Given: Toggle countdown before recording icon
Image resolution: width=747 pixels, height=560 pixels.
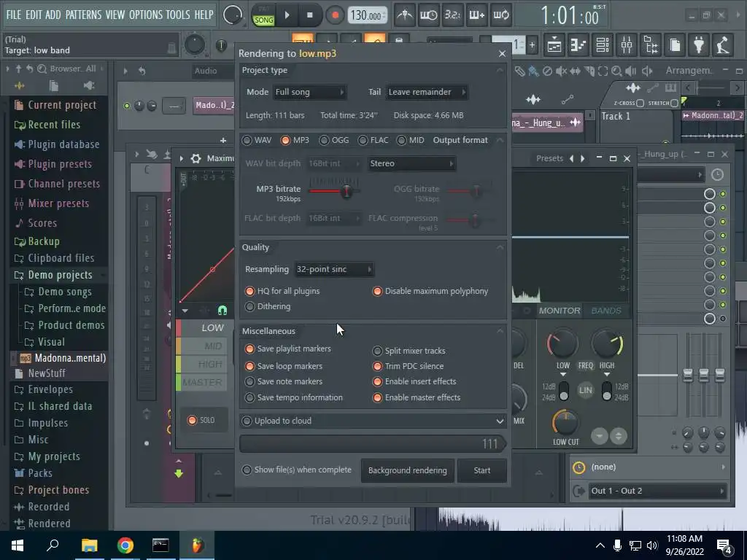Looking at the screenshot, I should click(452, 15).
